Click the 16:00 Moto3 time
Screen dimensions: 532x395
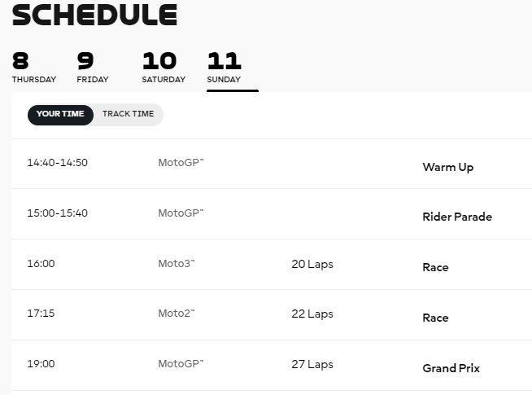(x=41, y=264)
